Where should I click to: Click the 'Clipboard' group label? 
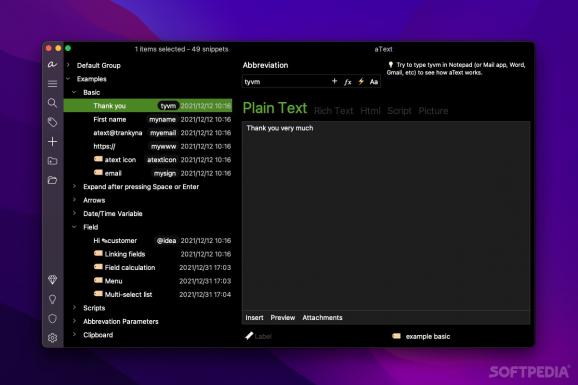[98, 335]
